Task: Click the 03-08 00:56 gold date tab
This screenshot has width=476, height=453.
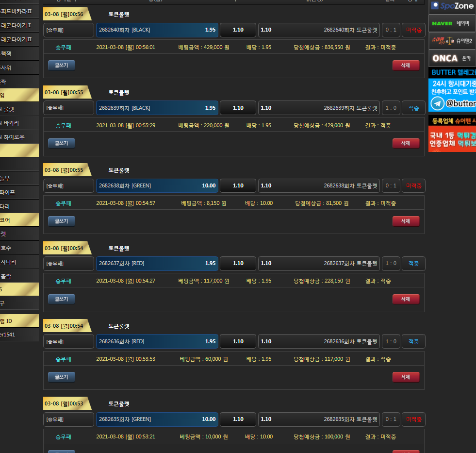Action: (65, 15)
